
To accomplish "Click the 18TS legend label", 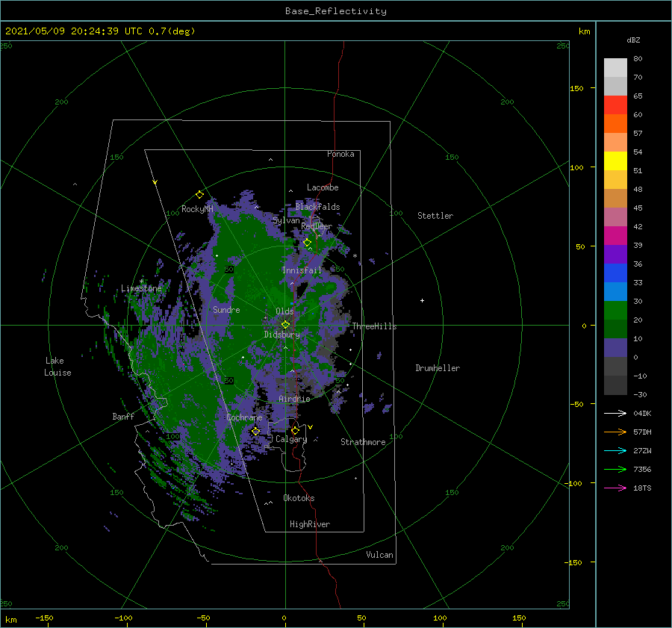I will (642, 488).
